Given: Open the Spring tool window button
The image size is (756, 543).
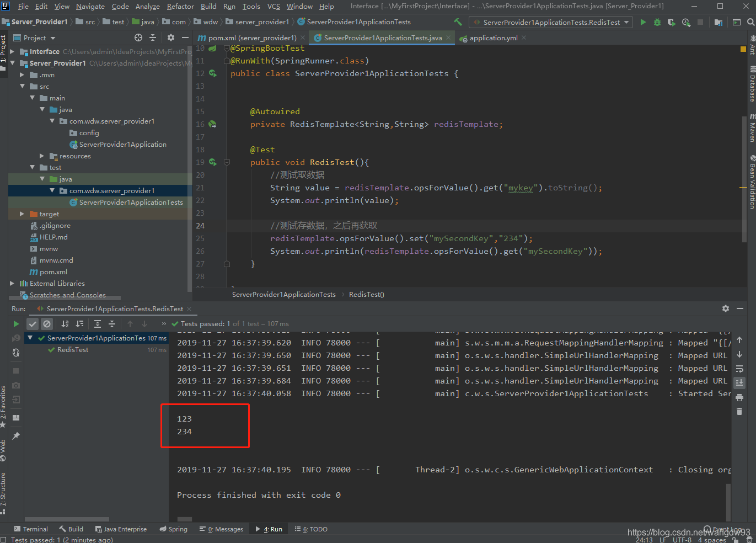Looking at the screenshot, I should coord(174,529).
